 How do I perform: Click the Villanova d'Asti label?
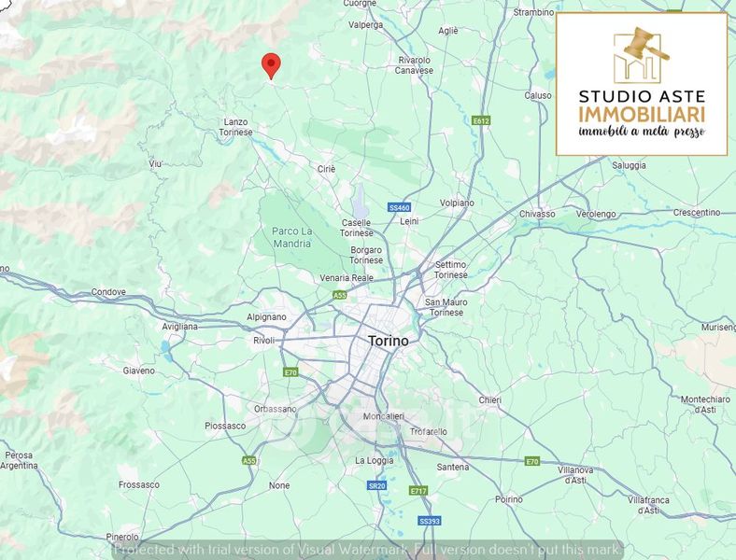(x=575, y=475)
